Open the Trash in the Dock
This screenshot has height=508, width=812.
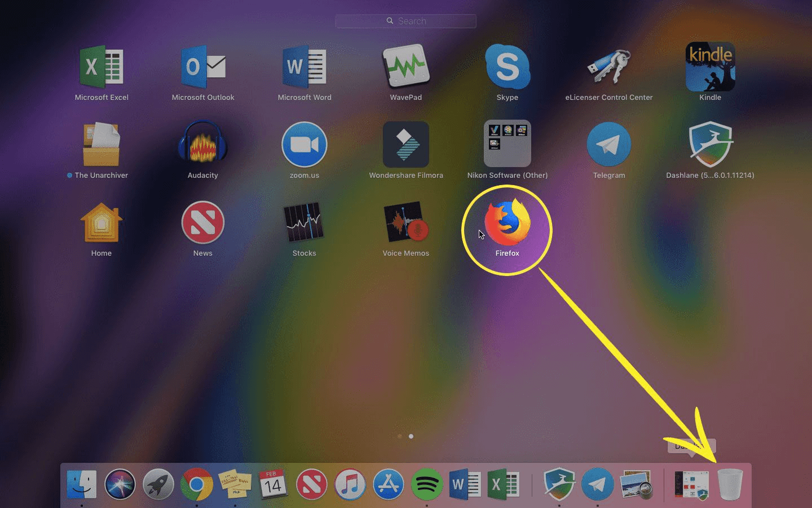(730, 484)
